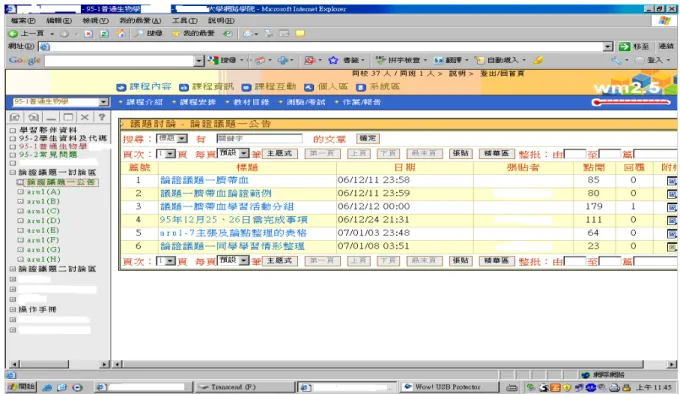The height and width of the screenshot is (394, 680).
Task: Stop loading with the red X icon
Action: pos(88,33)
